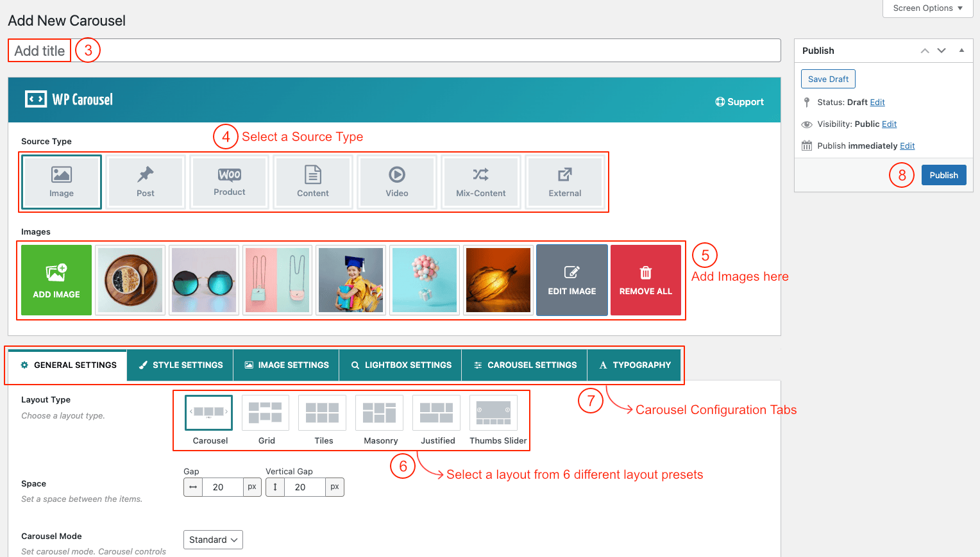Viewport: 980px width, 557px height.
Task: Collapse the Publish panel with triangle toggle
Action: [x=961, y=51]
